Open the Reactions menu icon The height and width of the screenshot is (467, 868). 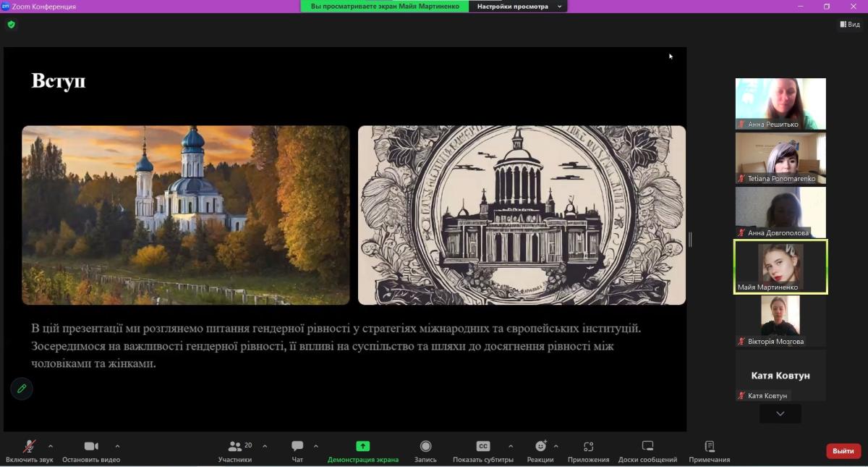(540, 447)
